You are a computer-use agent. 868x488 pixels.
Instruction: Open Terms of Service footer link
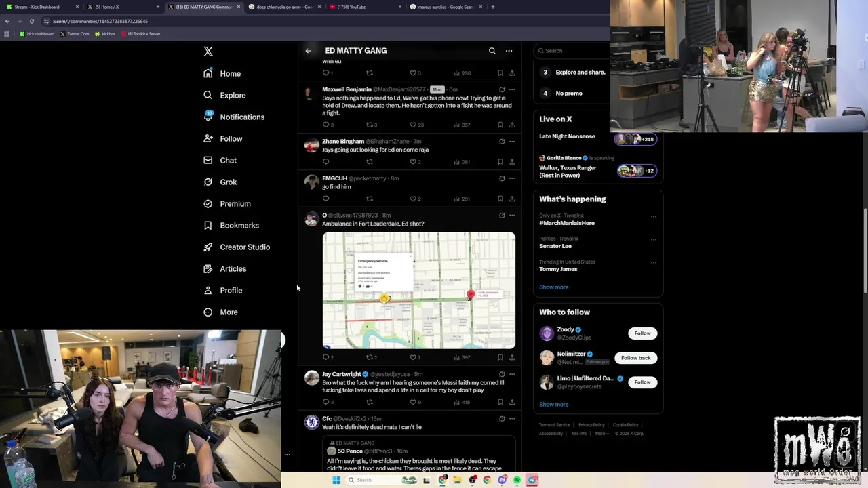(x=555, y=425)
